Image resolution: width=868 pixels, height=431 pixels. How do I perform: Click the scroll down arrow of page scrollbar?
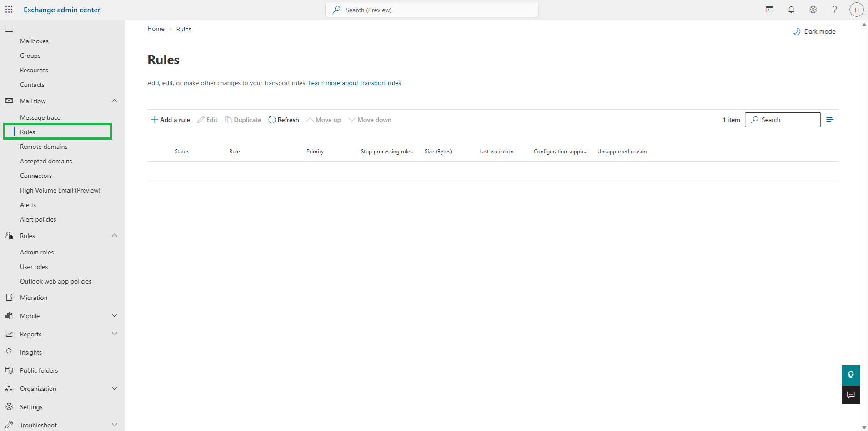coord(864,428)
